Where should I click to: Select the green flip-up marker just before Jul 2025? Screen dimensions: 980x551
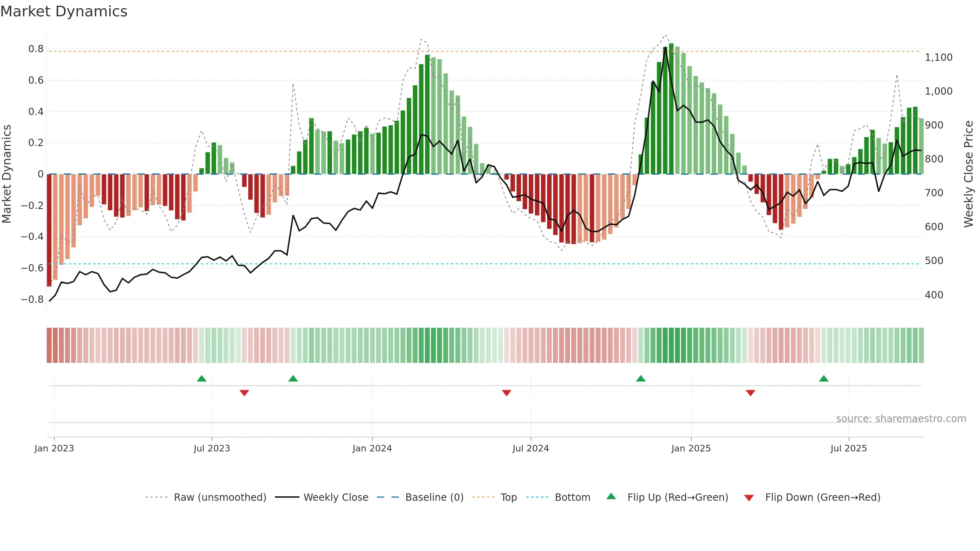coord(824,378)
